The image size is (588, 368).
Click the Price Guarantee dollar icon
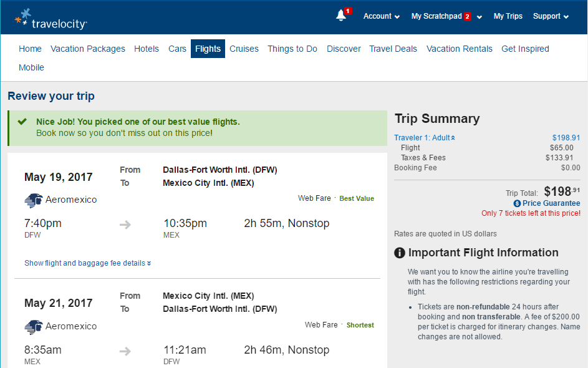[x=517, y=203]
